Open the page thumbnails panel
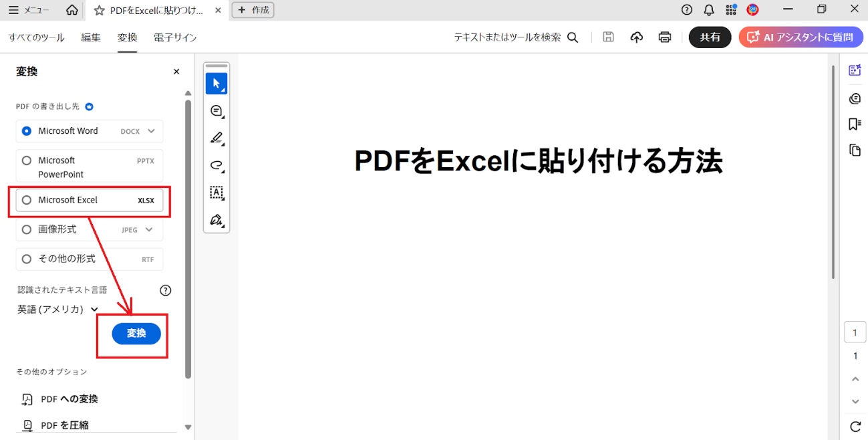Image resolution: width=868 pixels, height=440 pixels. [x=855, y=150]
